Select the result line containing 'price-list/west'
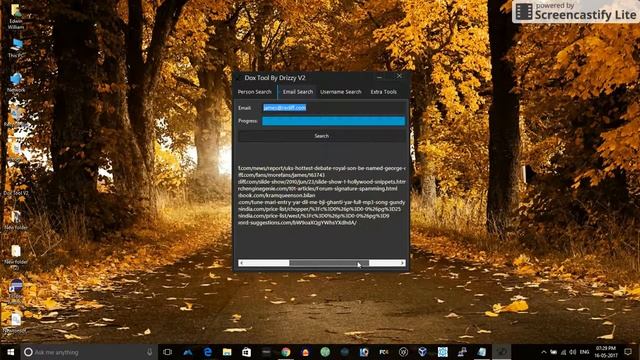This screenshot has width=640, height=360. tap(314, 216)
